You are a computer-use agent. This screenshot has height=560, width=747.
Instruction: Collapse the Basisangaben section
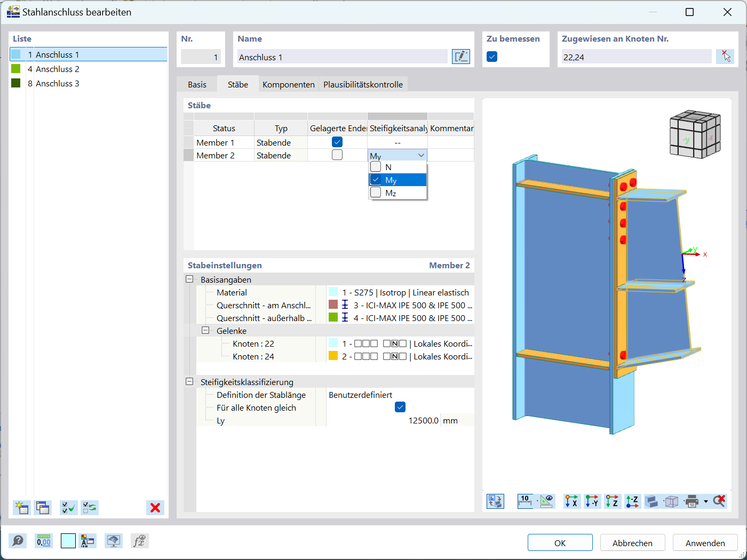tap(189, 279)
